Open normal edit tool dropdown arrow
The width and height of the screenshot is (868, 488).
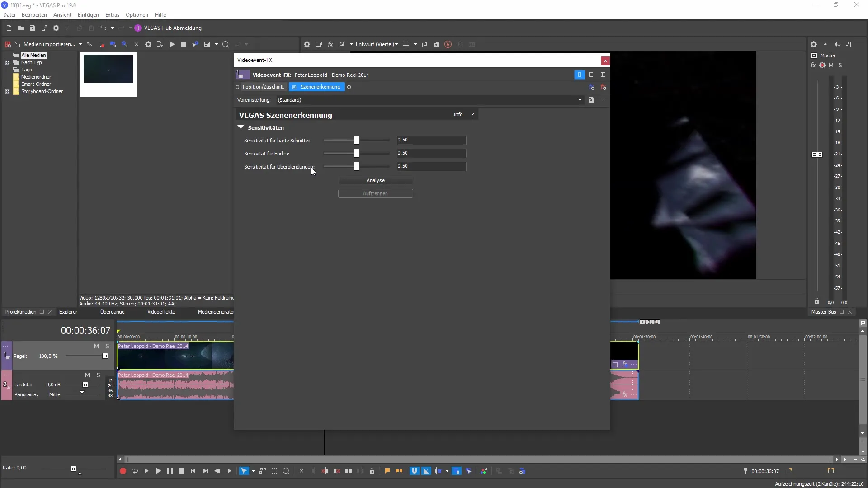pyautogui.click(x=253, y=471)
